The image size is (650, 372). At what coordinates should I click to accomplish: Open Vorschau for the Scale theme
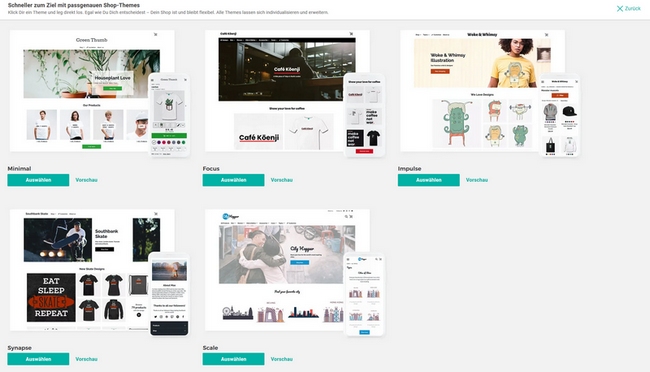coord(281,359)
